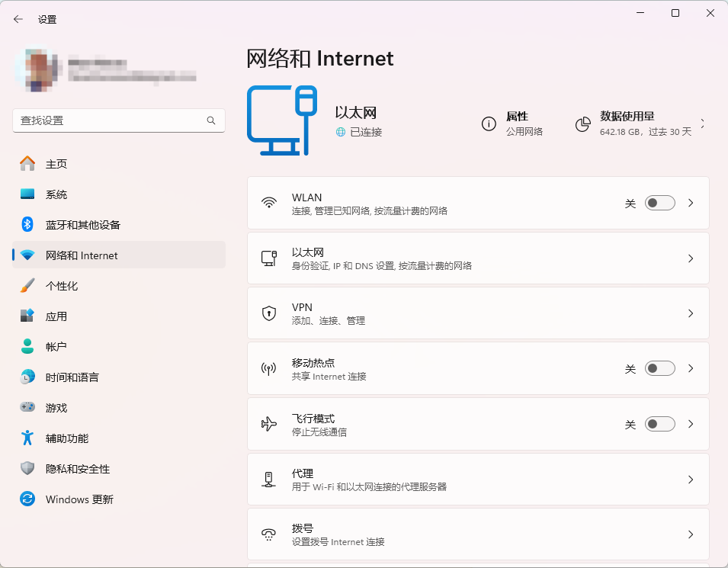Go to 时间和语言 settings
The width and height of the screenshot is (728, 568).
[x=119, y=377]
